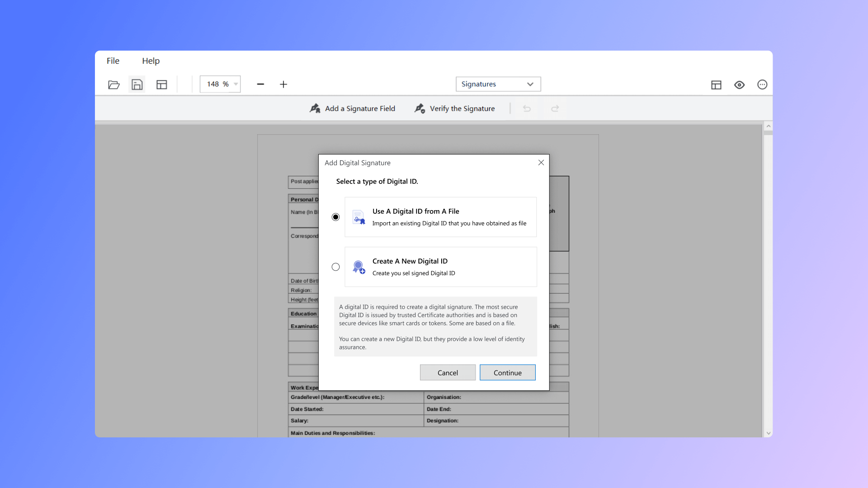The width and height of the screenshot is (868, 488).
Task: Open preview mode via the eye icon
Action: [x=739, y=84]
